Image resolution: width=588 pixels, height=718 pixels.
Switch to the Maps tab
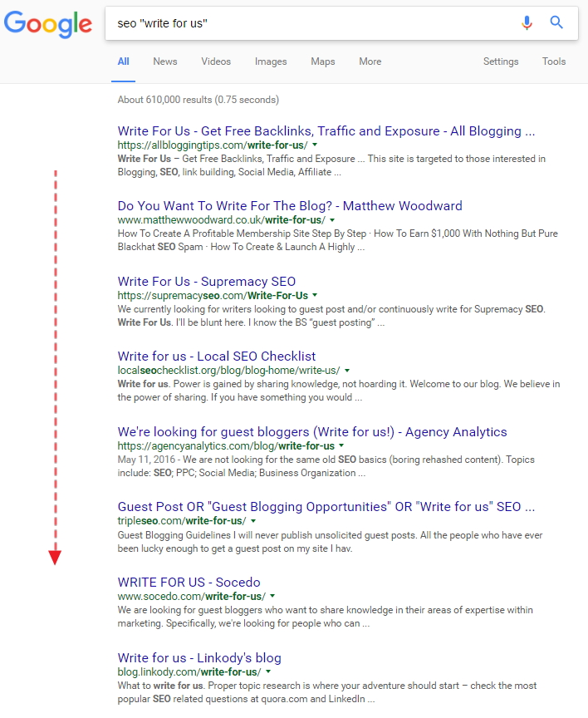pos(322,61)
